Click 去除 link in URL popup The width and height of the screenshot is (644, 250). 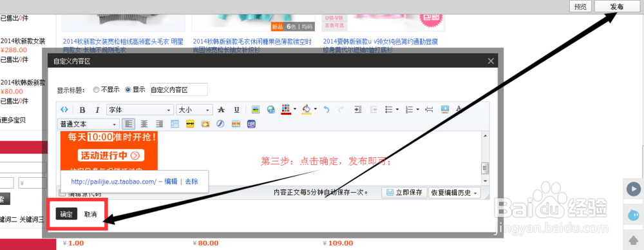[191, 181]
